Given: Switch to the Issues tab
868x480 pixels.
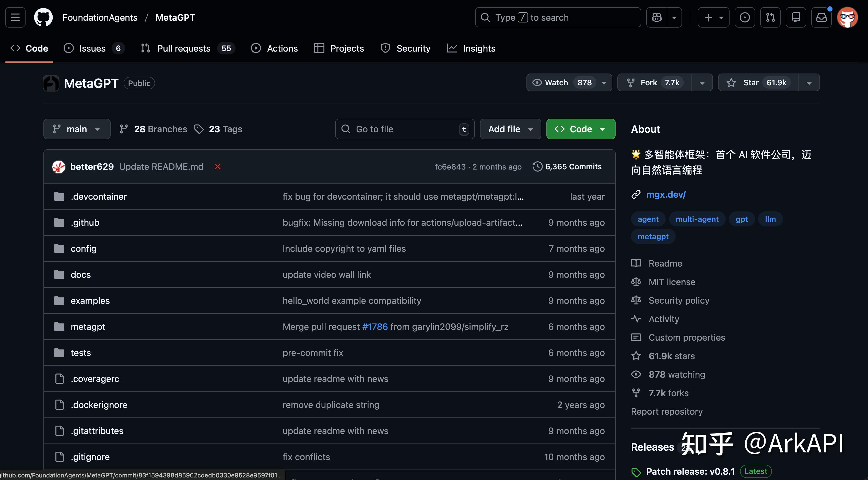Looking at the screenshot, I should [94, 48].
